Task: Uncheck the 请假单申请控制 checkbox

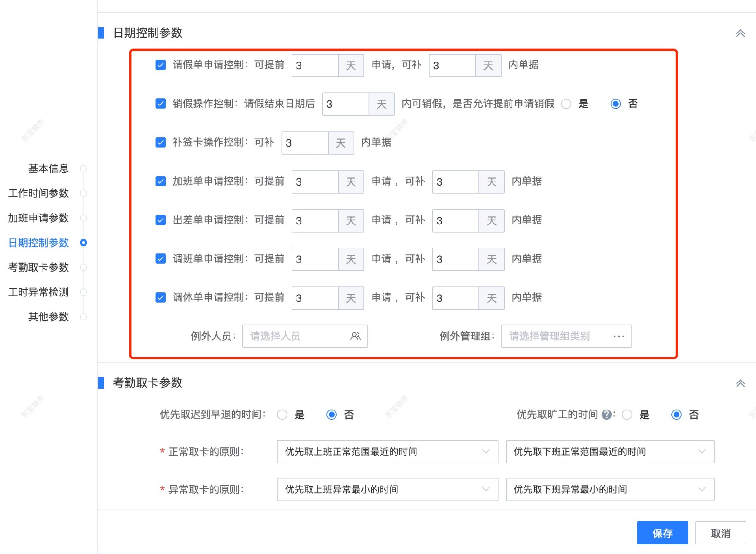Action: (x=161, y=65)
